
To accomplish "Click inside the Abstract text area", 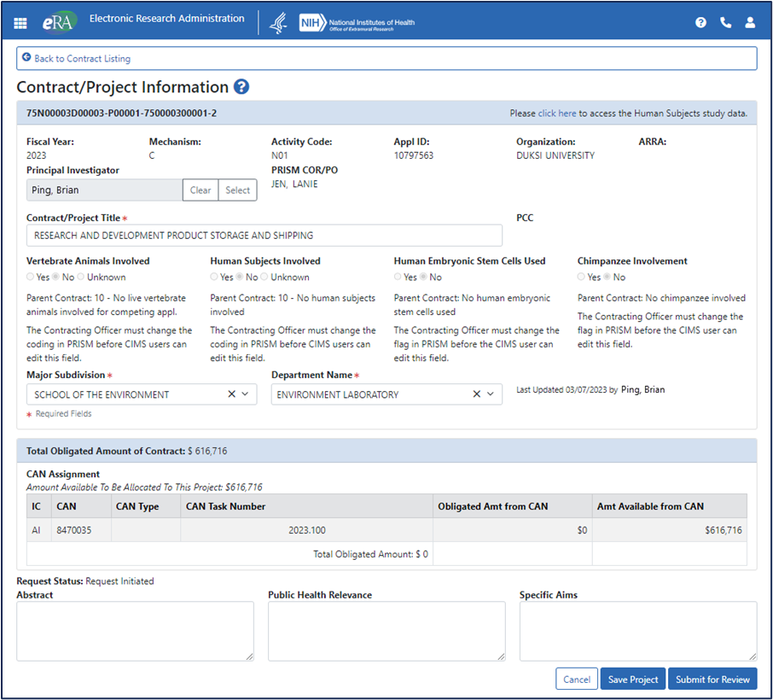I will click(135, 631).
